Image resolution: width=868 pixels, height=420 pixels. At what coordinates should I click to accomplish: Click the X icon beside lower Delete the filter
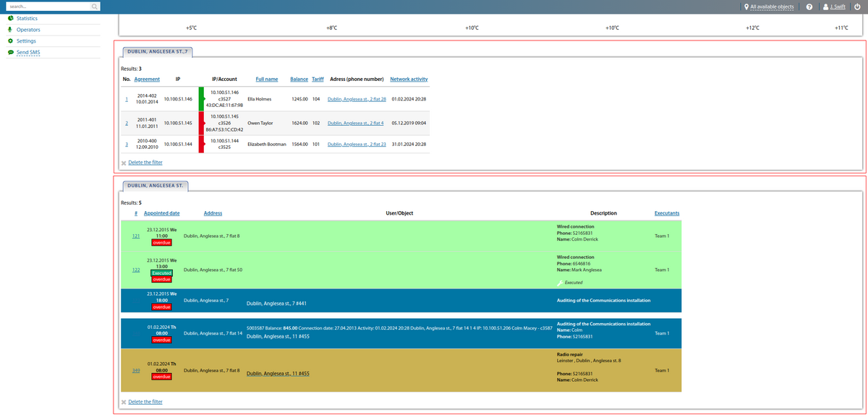click(x=124, y=401)
